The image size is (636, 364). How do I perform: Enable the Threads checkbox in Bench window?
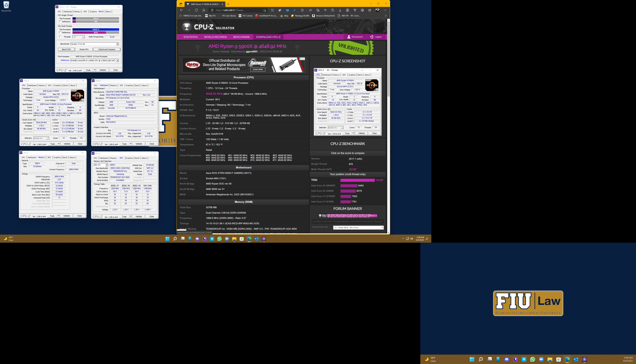60,37
